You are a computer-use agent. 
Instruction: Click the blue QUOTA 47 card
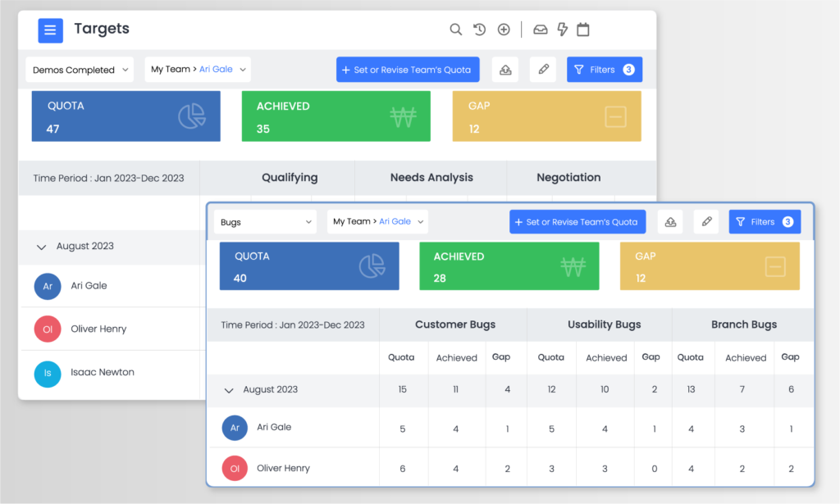(126, 116)
